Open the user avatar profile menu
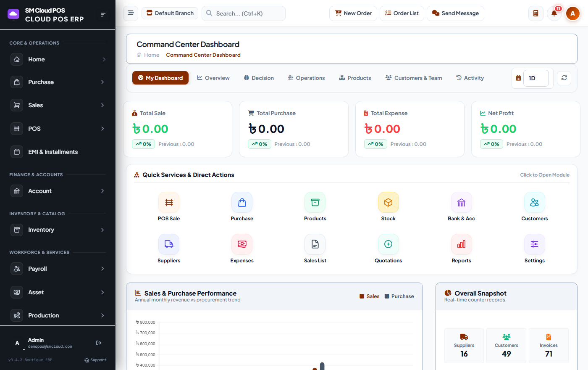This screenshot has width=588, height=370. tap(572, 13)
